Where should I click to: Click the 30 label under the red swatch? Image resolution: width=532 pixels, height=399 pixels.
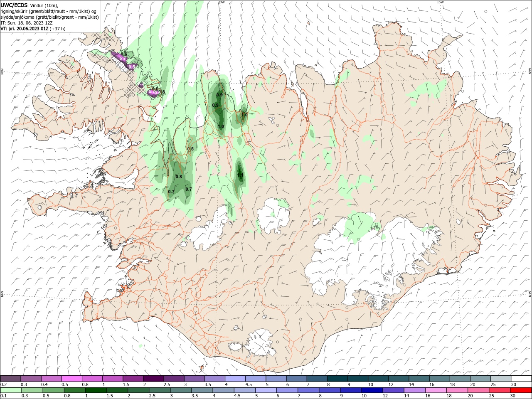pyautogui.click(x=514, y=396)
